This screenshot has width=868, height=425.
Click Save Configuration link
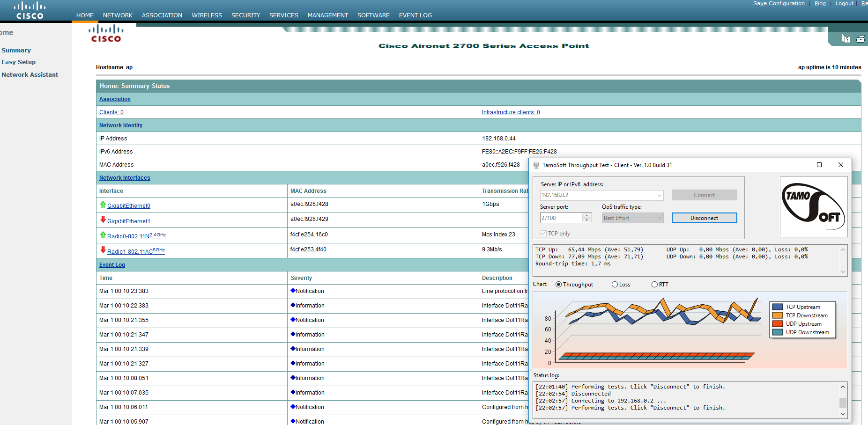[x=779, y=3]
